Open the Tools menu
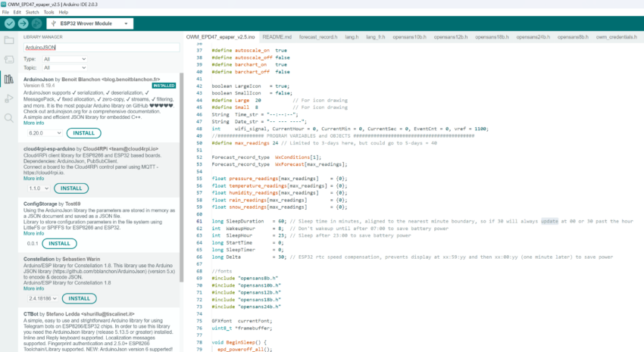The image size is (644, 352). (x=48, y=12)
